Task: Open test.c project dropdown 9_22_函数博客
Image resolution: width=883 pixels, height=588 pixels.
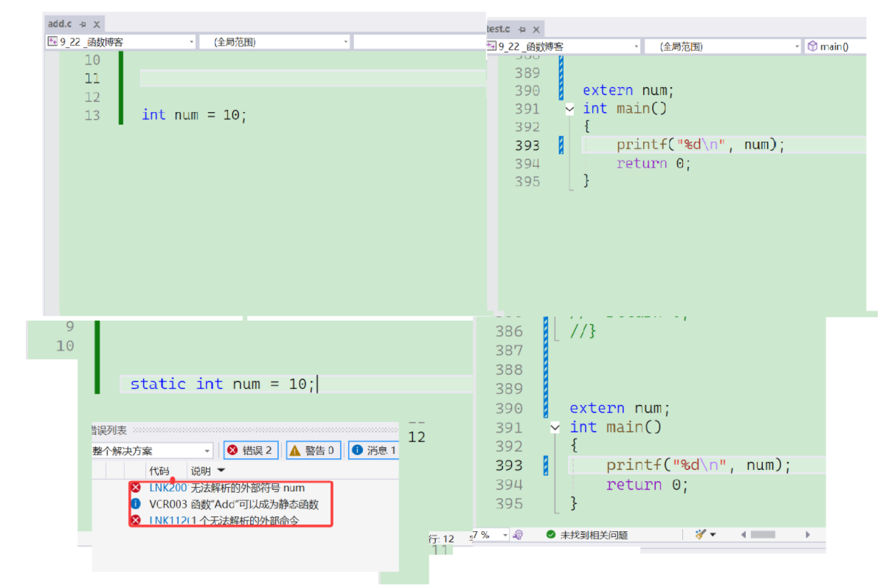Action: tap(564, 46)
